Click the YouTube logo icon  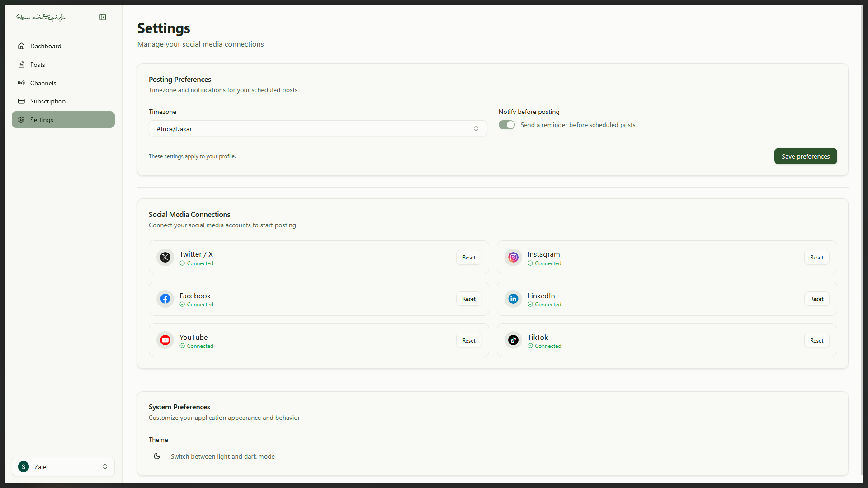point(165,340)
